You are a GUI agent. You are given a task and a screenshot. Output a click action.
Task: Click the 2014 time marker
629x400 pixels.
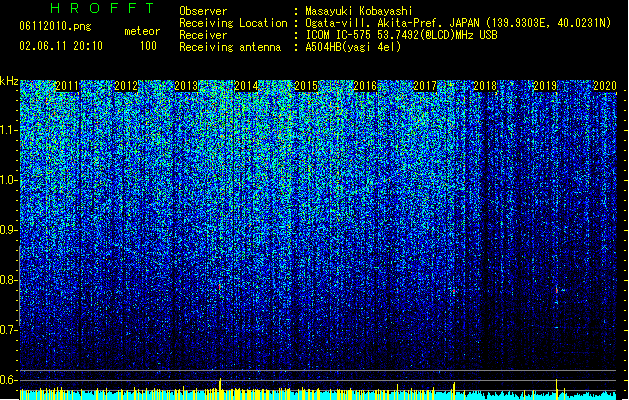pyautogui.click(x=246, y=86)
